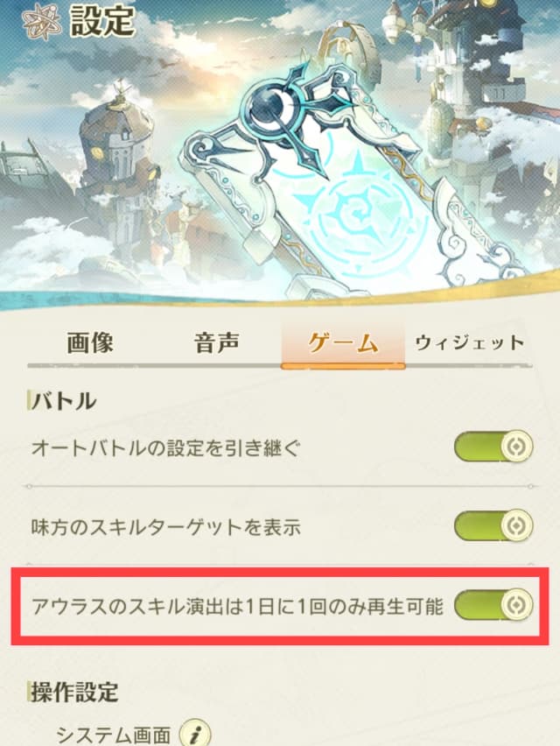Select the ゲーム tab

point(343,343)
